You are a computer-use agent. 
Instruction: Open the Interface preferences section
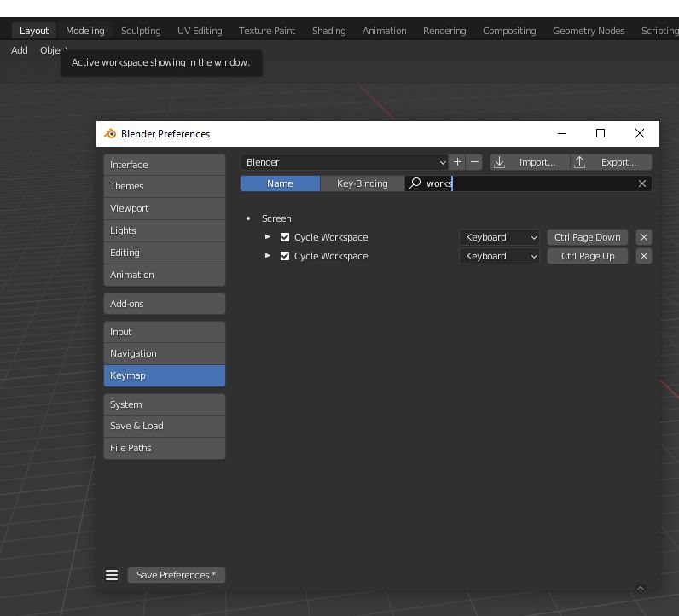coord(165,165)
